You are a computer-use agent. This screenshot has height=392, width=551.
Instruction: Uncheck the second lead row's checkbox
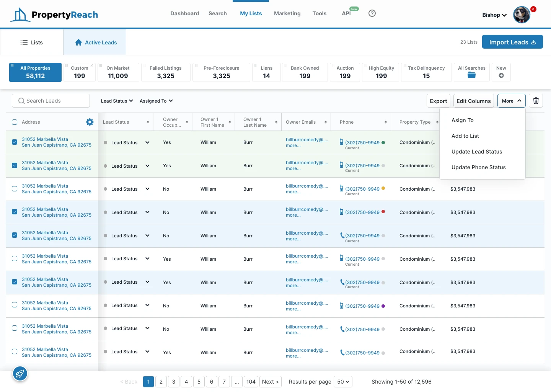pyautogui.click(x=15, y=165)
